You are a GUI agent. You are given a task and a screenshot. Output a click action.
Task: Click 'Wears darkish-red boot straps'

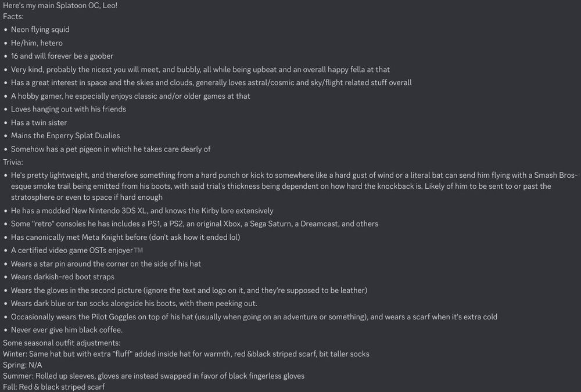(x=63, y=277)
